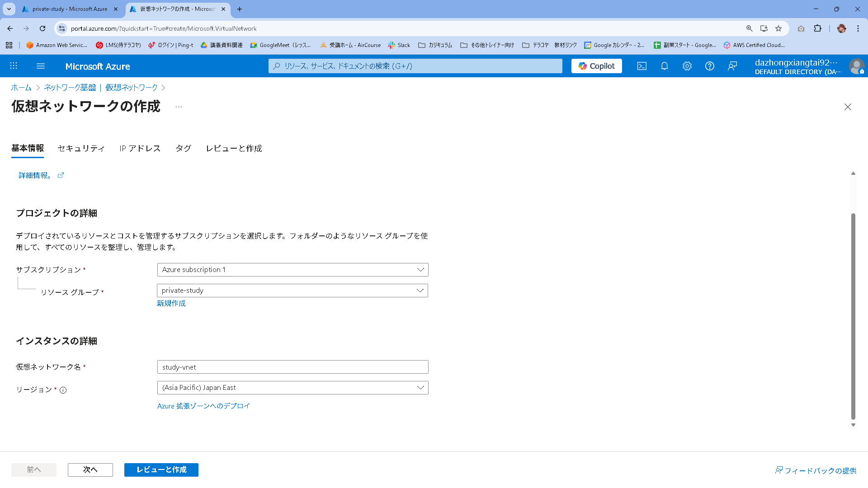Open the notifications bell icon

[664, 66]
